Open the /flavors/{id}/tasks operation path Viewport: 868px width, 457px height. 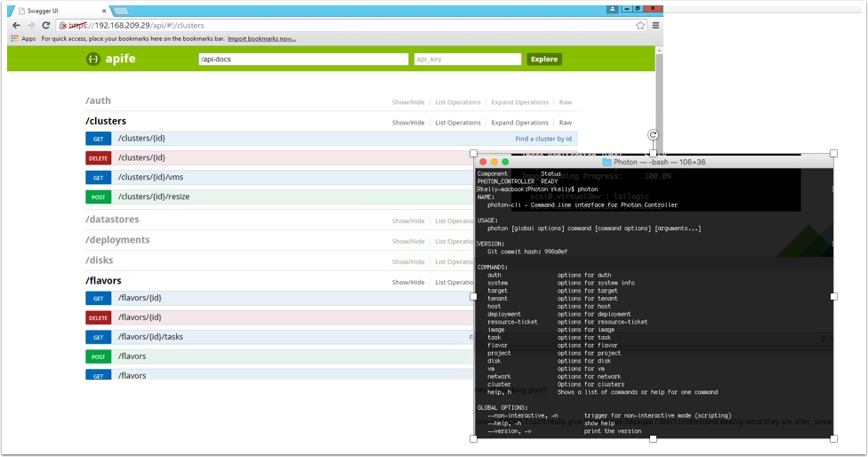[150, 336]
